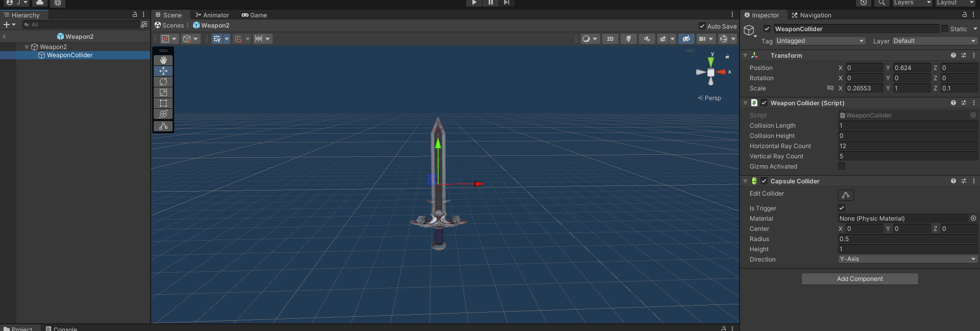Open Tag dropdown Untagged
The image size is (980, 331).
point(820,41)
